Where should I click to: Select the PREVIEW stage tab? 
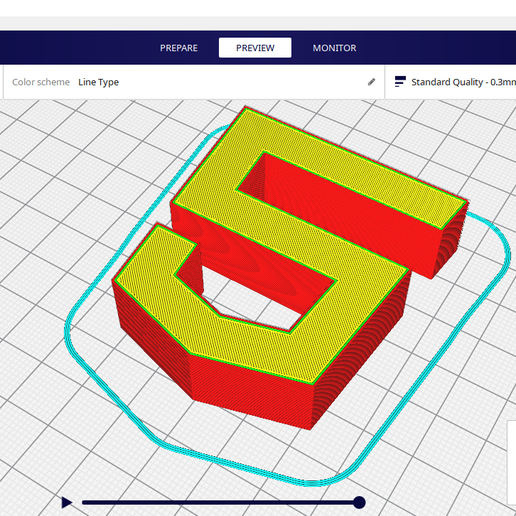pyautogui.click(x=255, y=48)
